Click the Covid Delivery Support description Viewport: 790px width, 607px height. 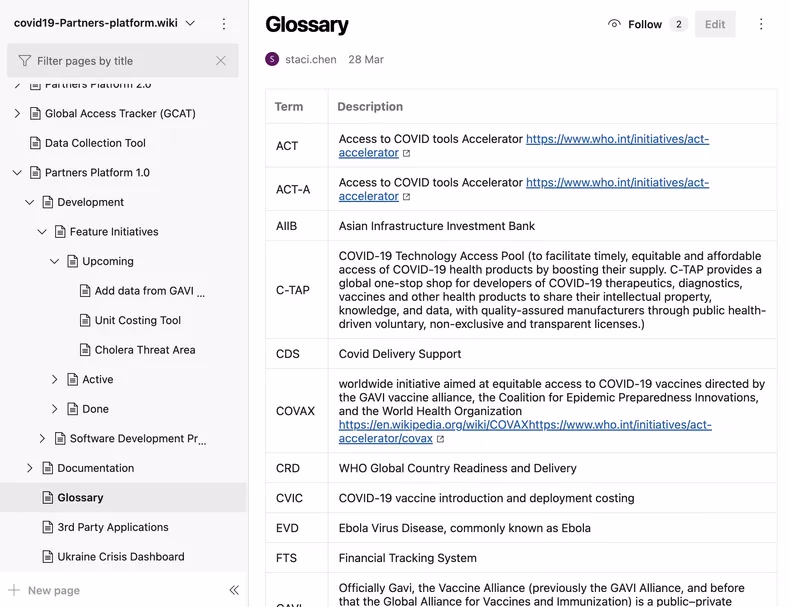click(x=400, y=354)
